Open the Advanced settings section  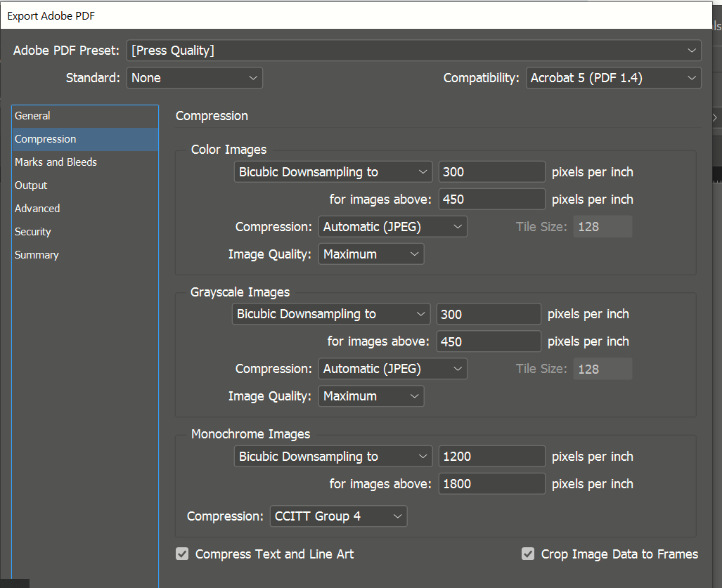pyautogui.click(x=38, y=209)
